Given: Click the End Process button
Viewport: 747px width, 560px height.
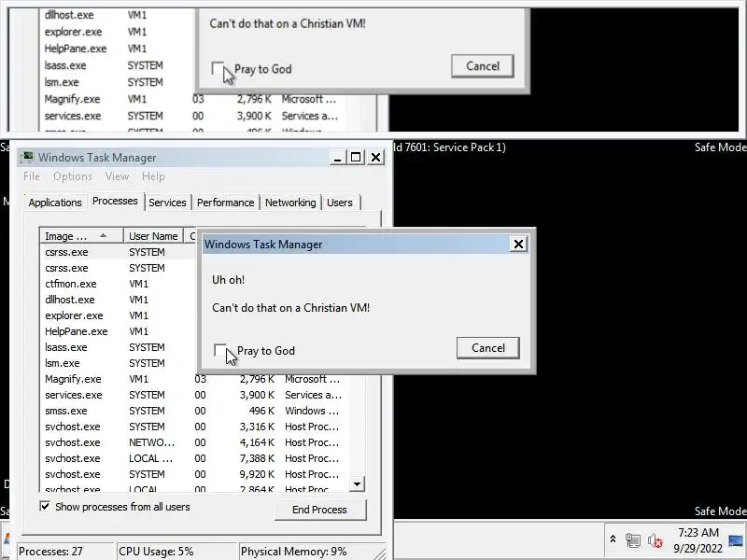Looking at the screenshot, I should coord(320,510).
